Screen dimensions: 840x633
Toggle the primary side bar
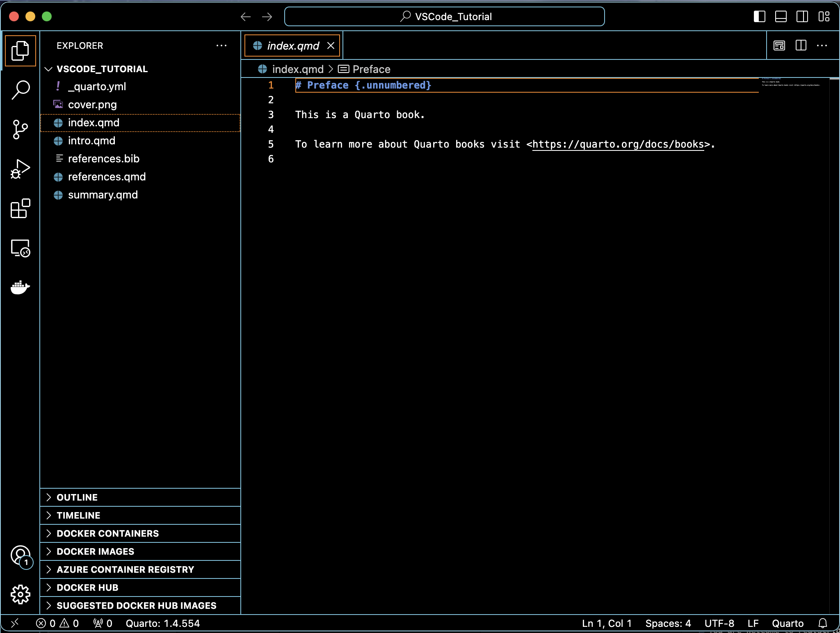click(x=760, y=16)
